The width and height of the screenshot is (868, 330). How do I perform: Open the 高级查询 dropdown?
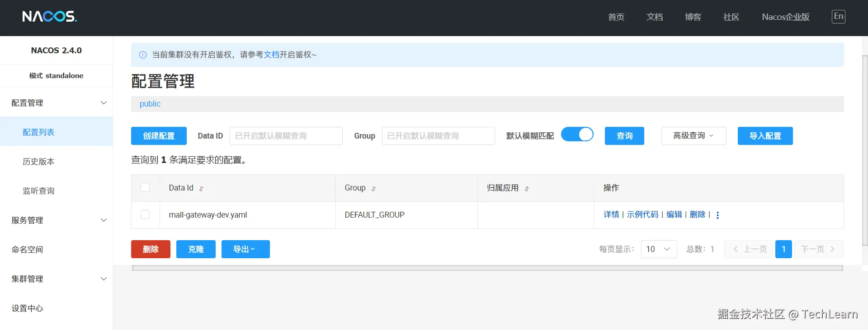[693, 136]
